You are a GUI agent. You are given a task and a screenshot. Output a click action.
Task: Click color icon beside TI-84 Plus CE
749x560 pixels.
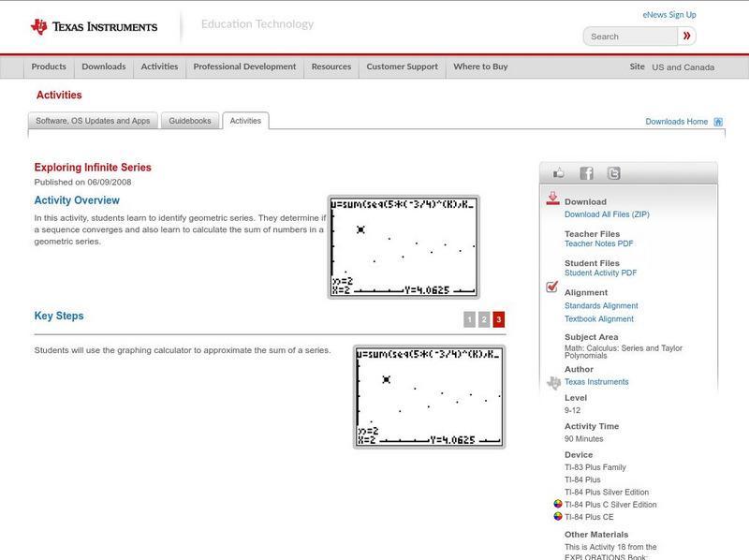pyautogui.click(x=557, y=516)
